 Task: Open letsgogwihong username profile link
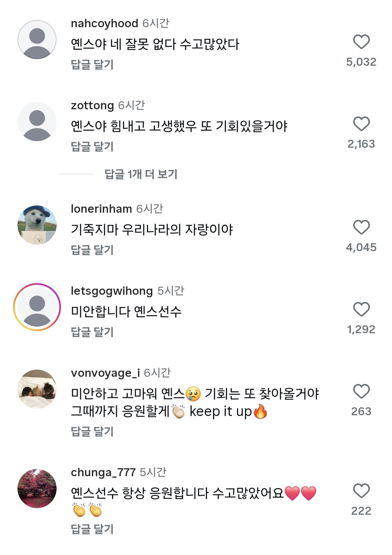point(112,291)
